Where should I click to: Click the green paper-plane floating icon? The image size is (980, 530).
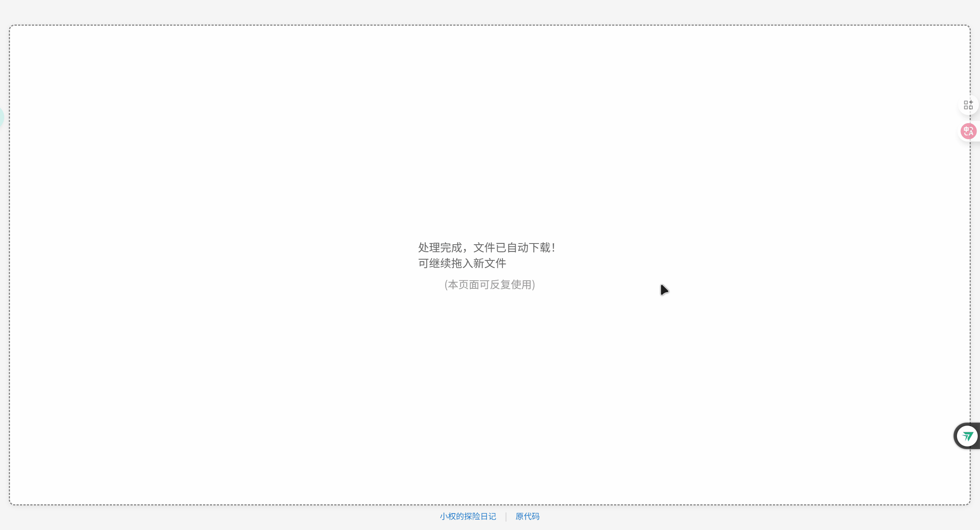(967, 436)
